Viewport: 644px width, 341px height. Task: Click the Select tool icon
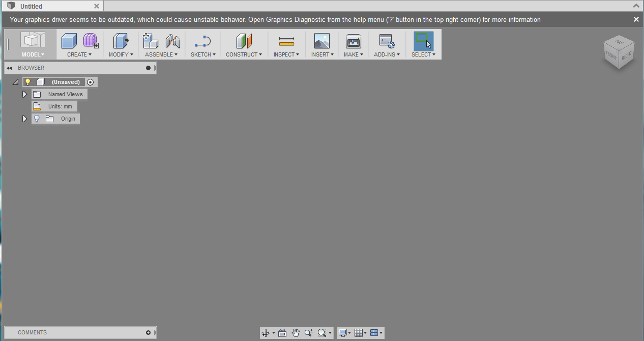tap(423, 41)
